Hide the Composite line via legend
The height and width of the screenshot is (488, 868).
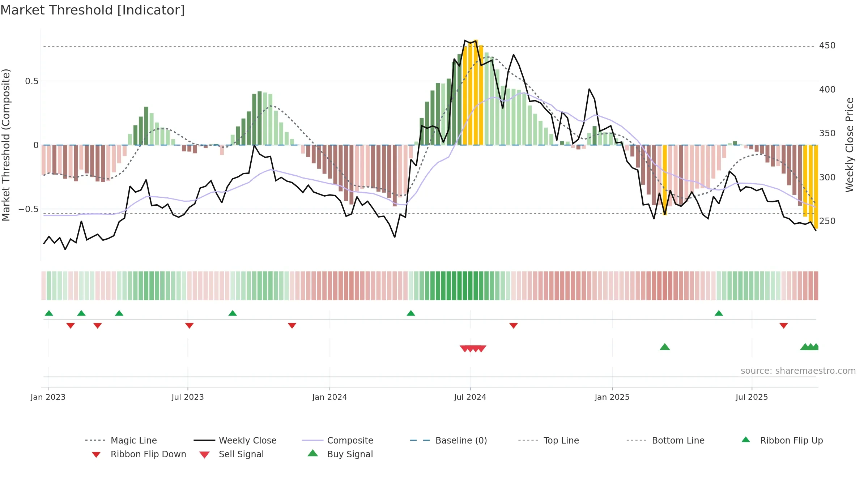338,440
